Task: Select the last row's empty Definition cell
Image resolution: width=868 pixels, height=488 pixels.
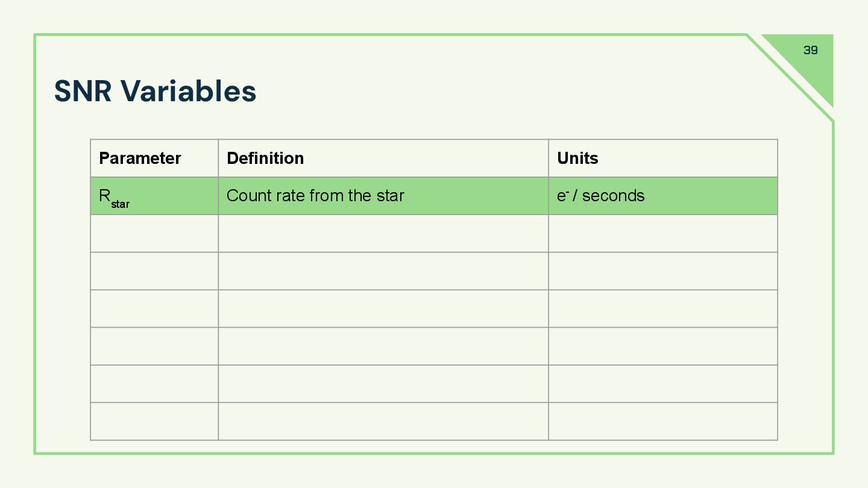Action: coord(383,421)
